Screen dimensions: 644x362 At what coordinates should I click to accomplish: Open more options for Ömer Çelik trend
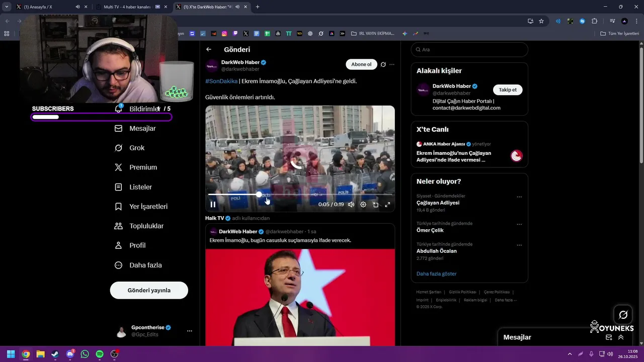click(519, 225)
